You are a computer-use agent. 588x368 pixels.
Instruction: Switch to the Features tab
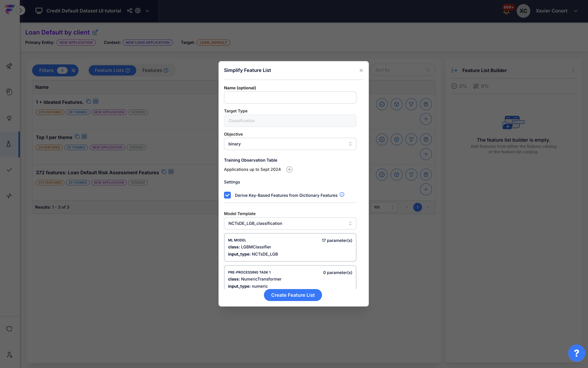[x=155, y=70]
